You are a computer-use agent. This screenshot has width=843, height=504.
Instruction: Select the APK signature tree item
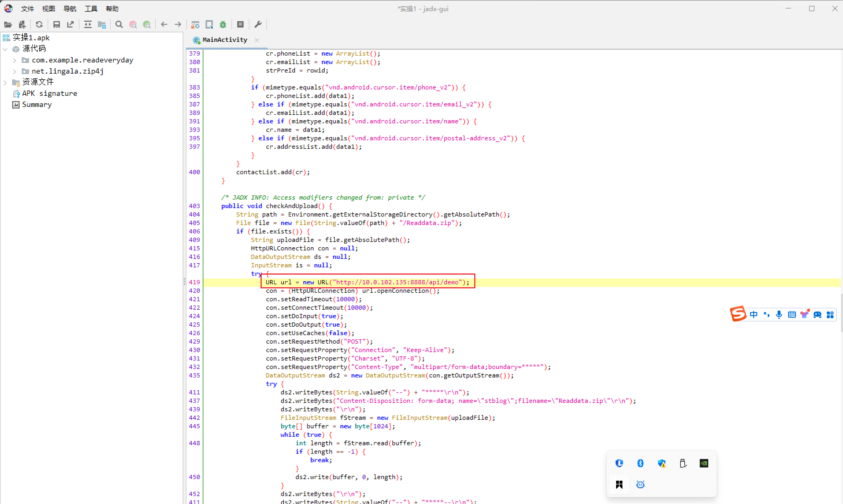point(50,93)
